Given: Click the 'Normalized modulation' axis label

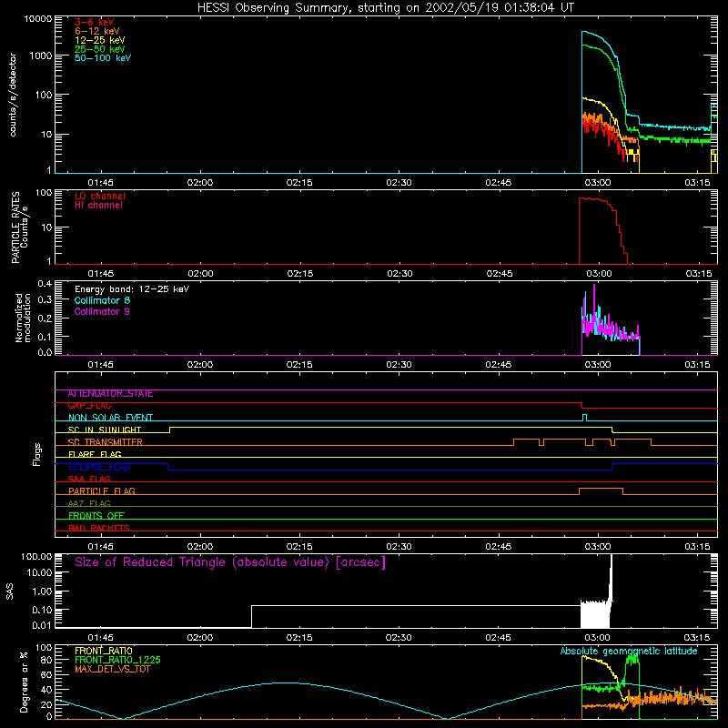Looking at the screenshot, I should click(23, 318).
